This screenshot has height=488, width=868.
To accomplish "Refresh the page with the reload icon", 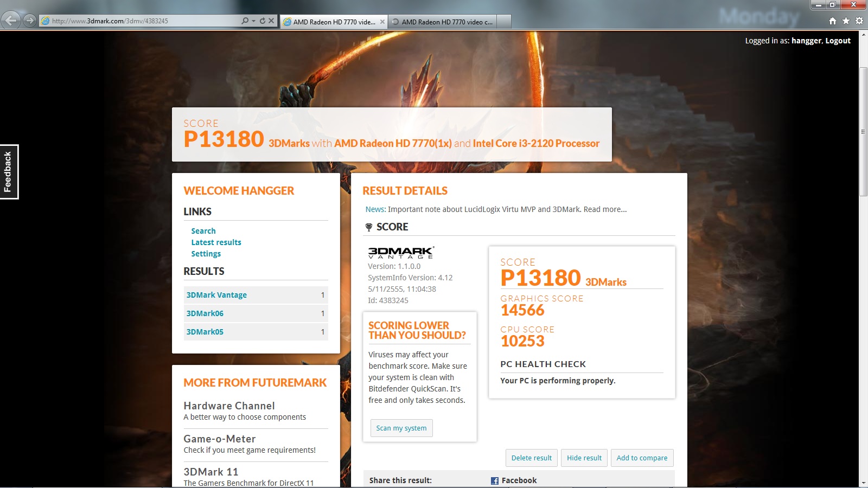I will [263, 21].
